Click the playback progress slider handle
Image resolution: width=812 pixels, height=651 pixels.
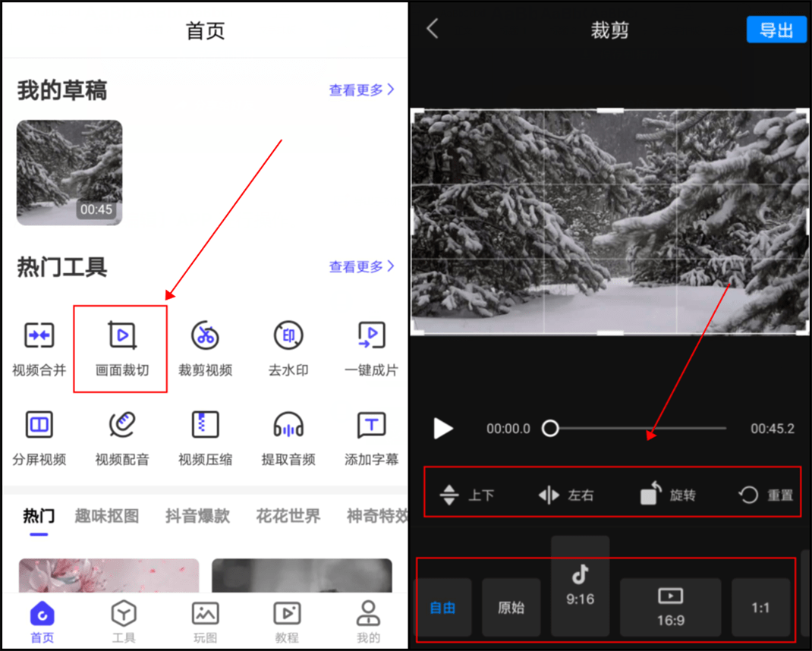pyautogui.click(x=550, y=428)
